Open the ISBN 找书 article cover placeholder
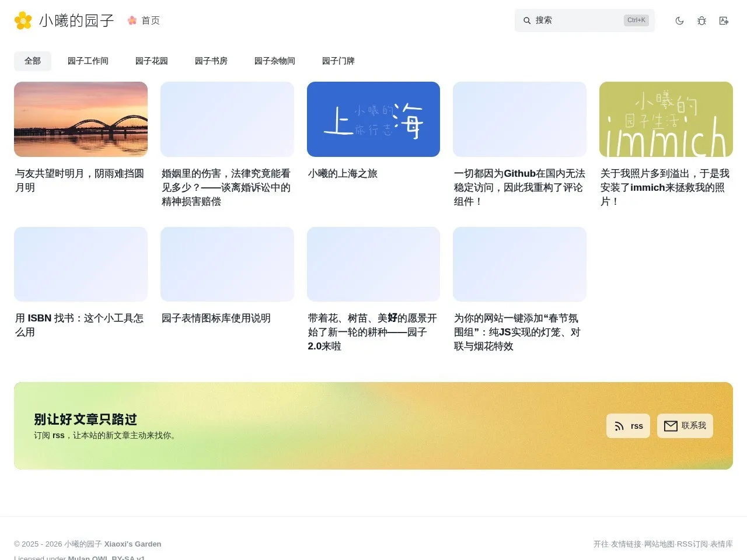This screenshot has width=747, height=560. [x=81, y=264]
